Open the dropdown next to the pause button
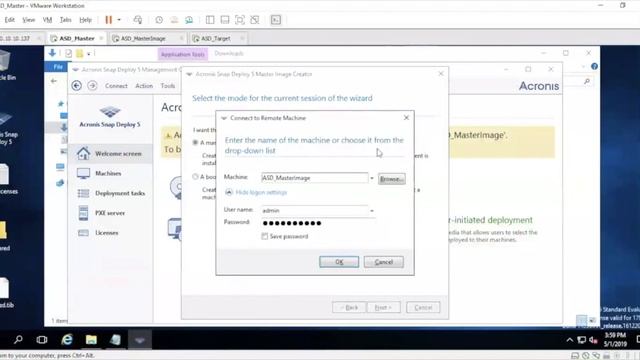 point(119,20)
